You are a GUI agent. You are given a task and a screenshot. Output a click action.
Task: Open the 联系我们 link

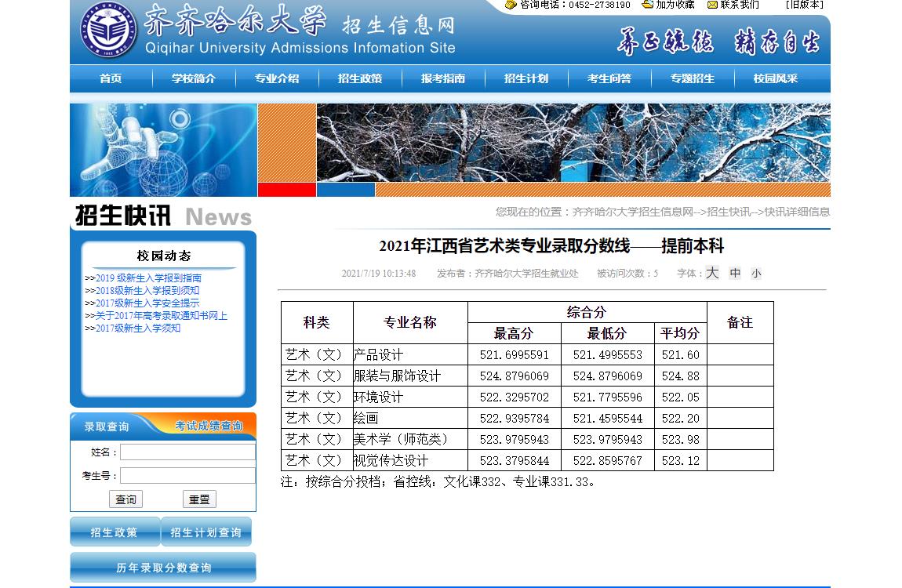pos(739,5)
